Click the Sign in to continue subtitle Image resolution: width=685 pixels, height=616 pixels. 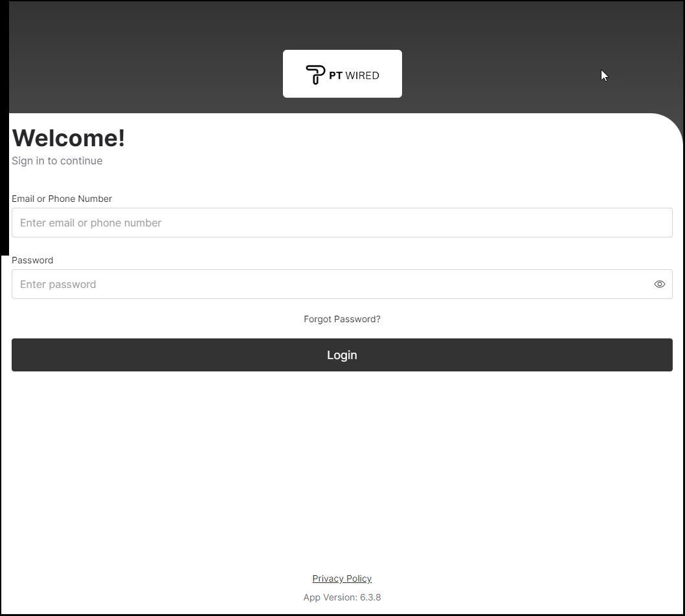point(57,161)
